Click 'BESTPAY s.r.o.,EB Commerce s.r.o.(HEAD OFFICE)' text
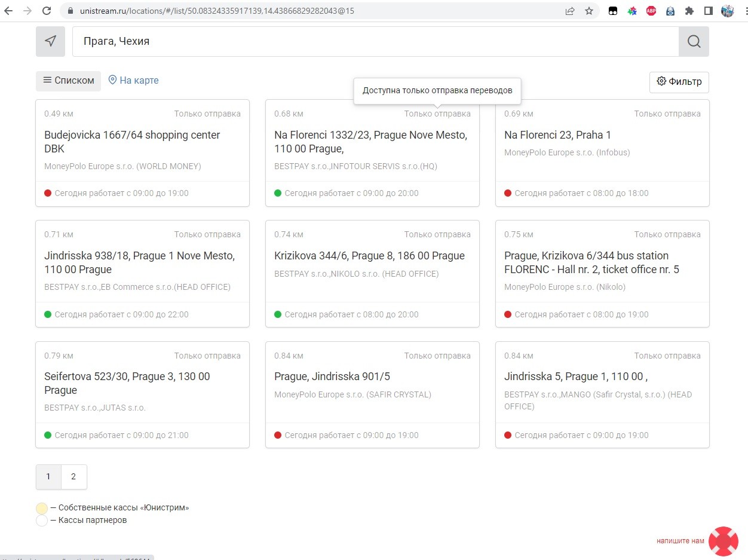 coord(137,287)
